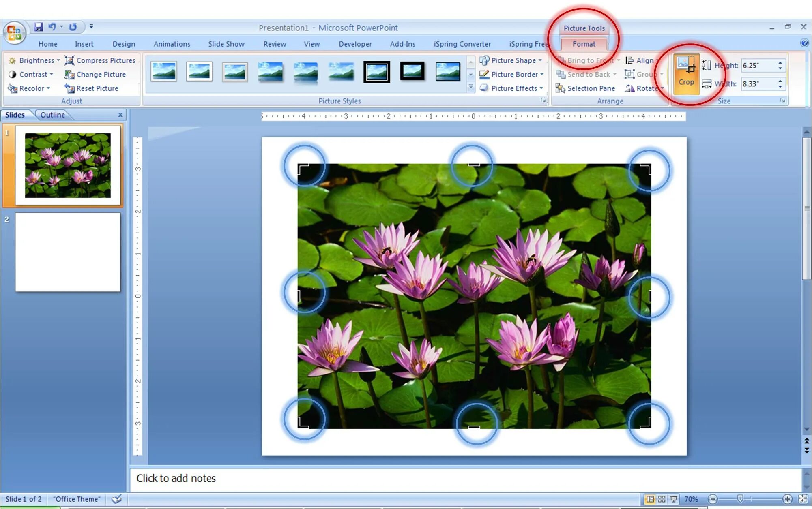The image size is (812, 509).
Task: Toggle the Brightness adjustment
Action: [x=33, y=60]
